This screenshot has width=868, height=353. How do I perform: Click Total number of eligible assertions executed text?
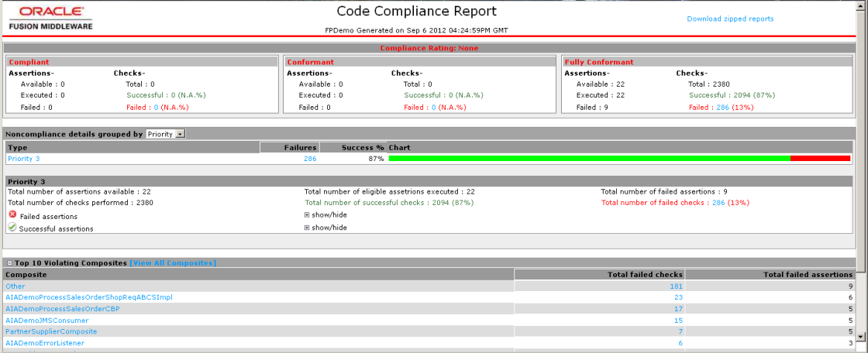pyautogui.click(x=390, y=191)
